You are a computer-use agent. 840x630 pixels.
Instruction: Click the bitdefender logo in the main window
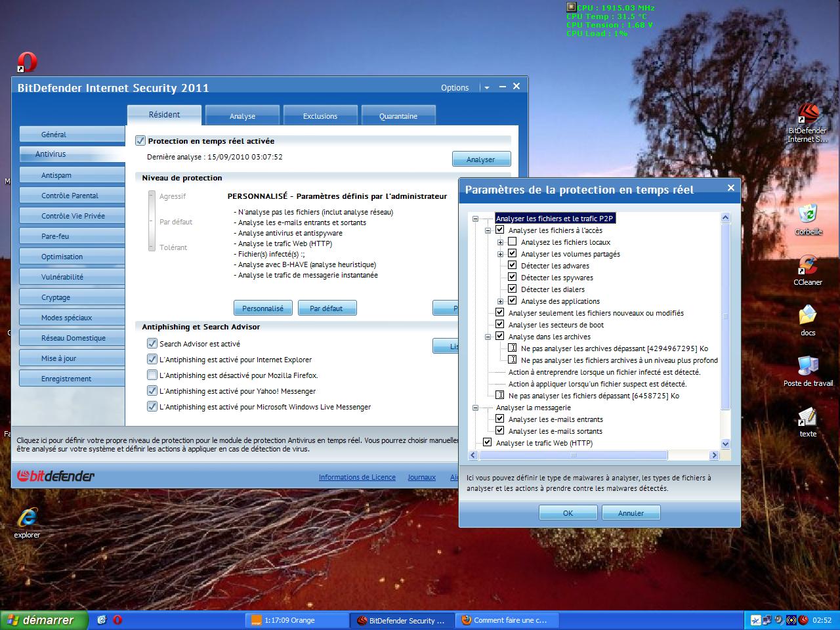56,476
